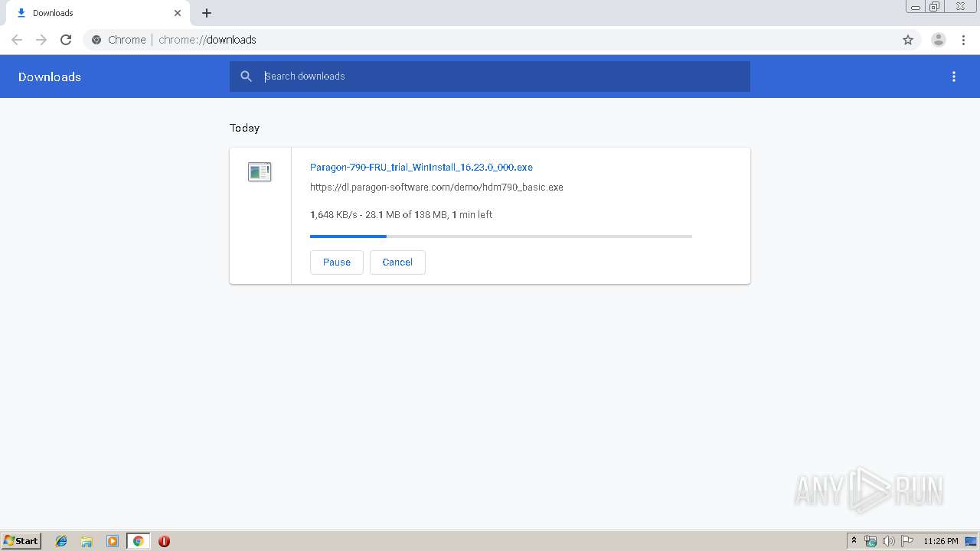Open the red Opera icon in taskbar
The width and height of the screenshot is (980, 551).
pyautogui.click(x=164, y=541)
